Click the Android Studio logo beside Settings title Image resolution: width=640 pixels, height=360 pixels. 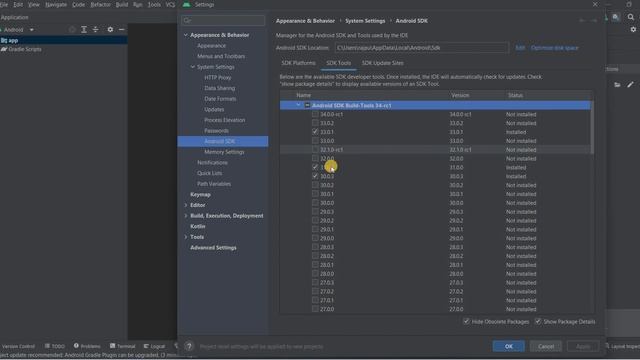point(187,4)
